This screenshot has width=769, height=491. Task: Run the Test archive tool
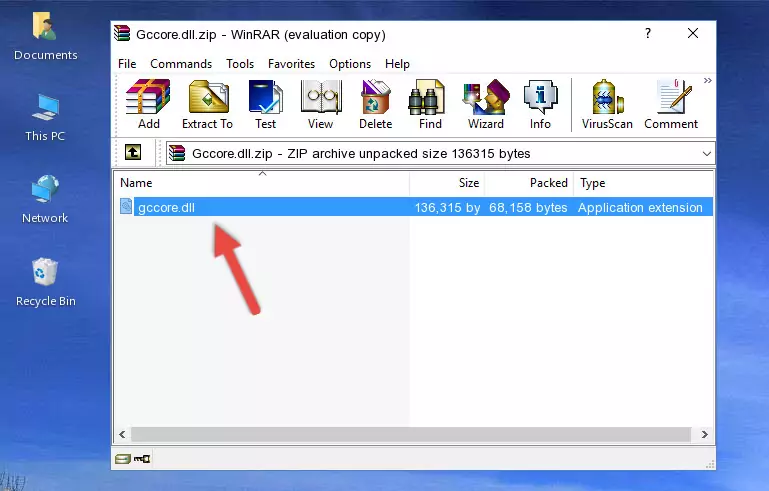tap(265, 104)
